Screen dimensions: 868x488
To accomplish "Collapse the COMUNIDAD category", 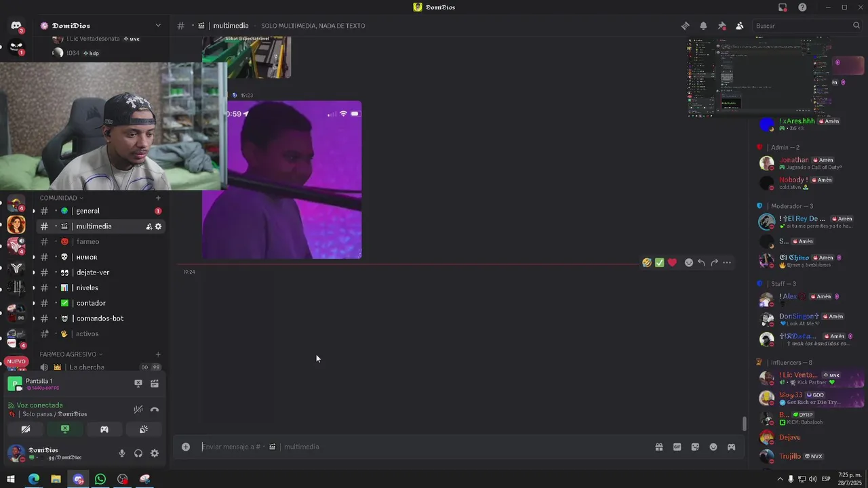I will coord(61,198).
